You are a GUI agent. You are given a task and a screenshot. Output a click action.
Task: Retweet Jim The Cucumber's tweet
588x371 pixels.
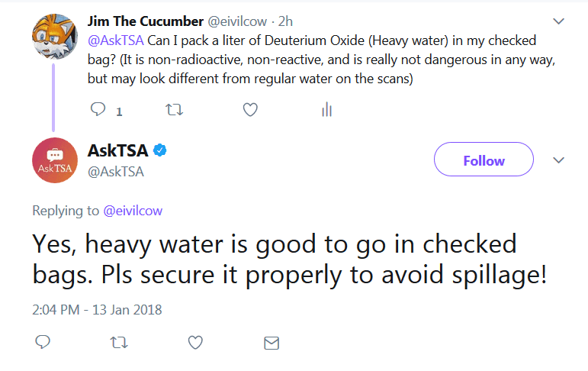pyautogui.click(x=174, y=111)
